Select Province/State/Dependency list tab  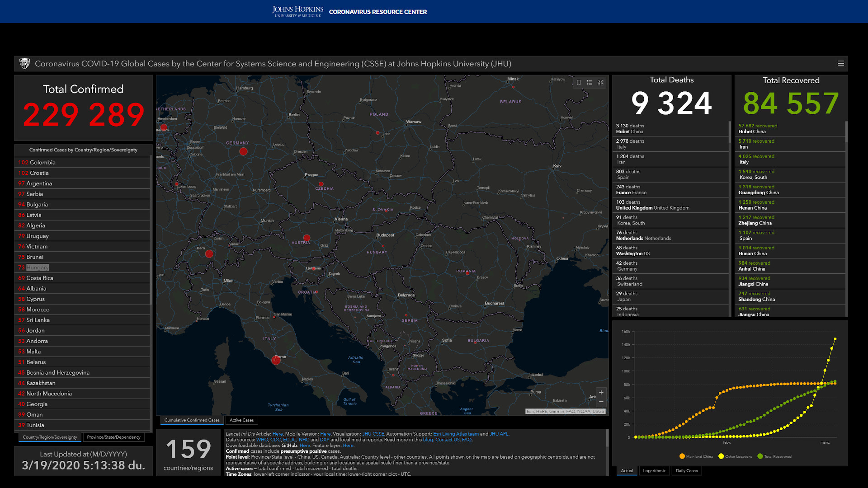tap(113, 437)
